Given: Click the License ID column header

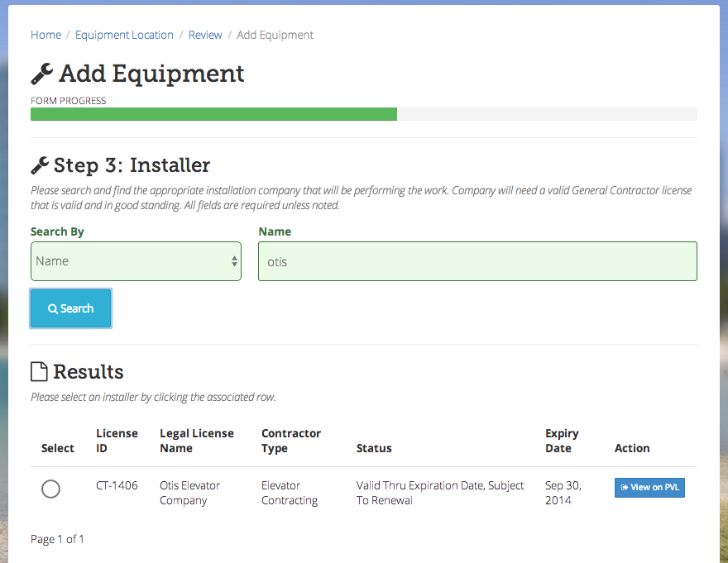Looking at the screenshot, I should (x=117, y=441).
